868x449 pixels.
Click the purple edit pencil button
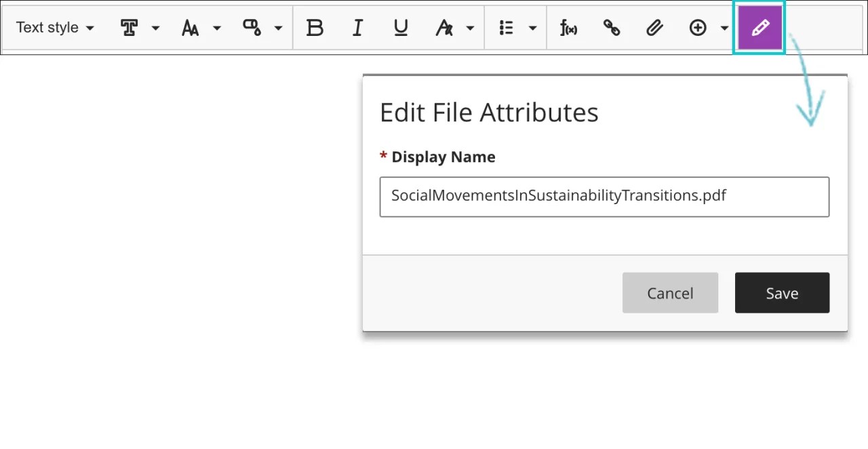coord(759,28)
